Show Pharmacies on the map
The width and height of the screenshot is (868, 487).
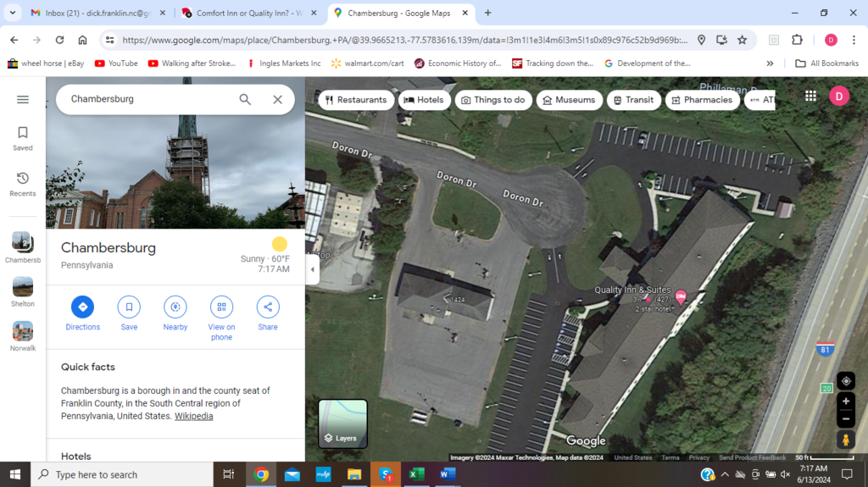703,100
